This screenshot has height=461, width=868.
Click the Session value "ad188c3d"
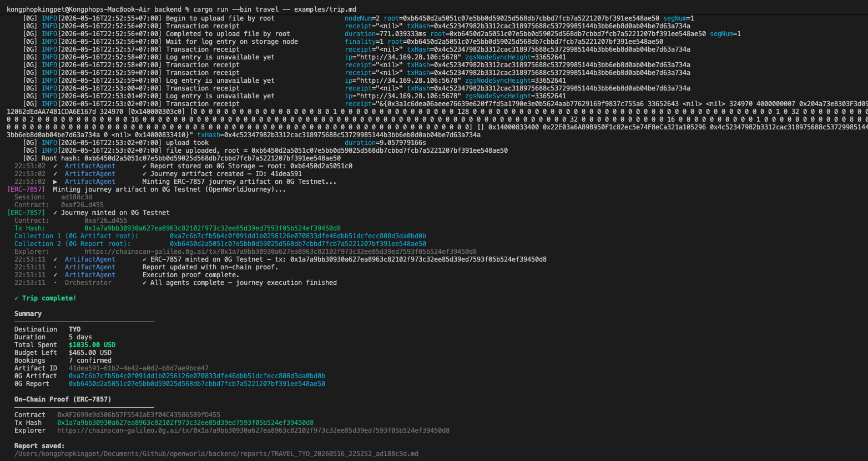77,197
